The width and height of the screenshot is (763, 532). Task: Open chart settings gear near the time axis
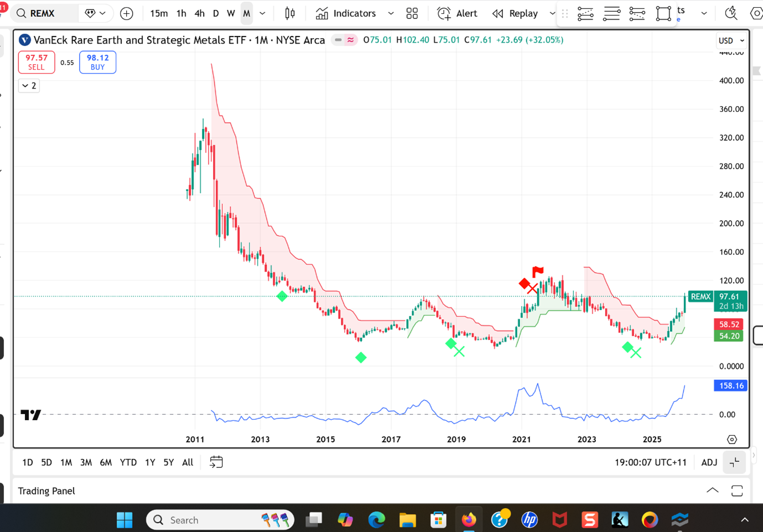coord(732,440)
